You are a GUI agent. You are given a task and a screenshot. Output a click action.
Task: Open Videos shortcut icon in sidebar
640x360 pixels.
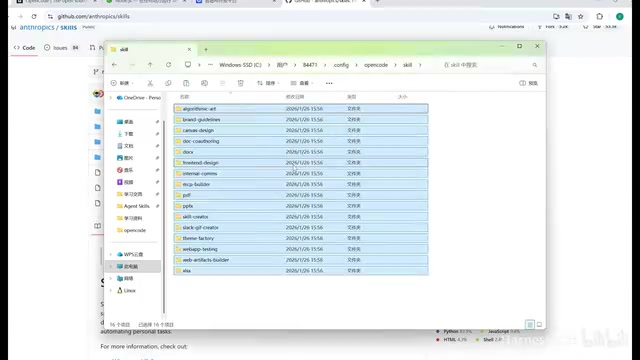pos(120,182)
